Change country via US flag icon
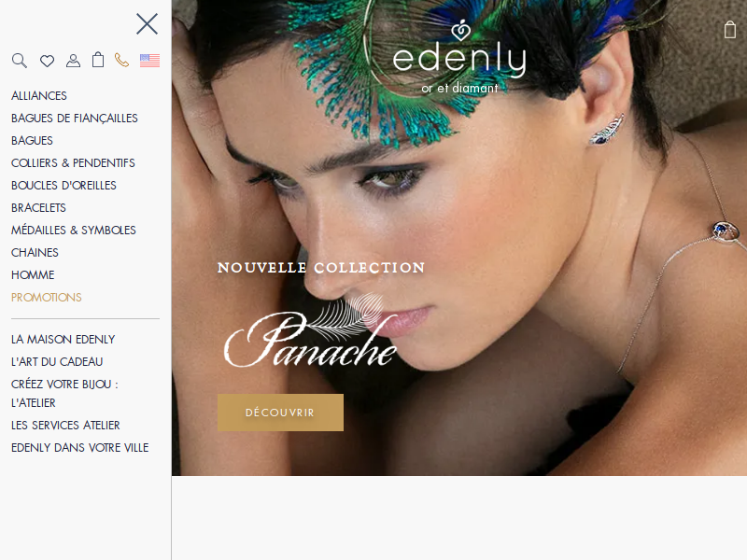Screen dimensions: 747x560 (149, 61)
